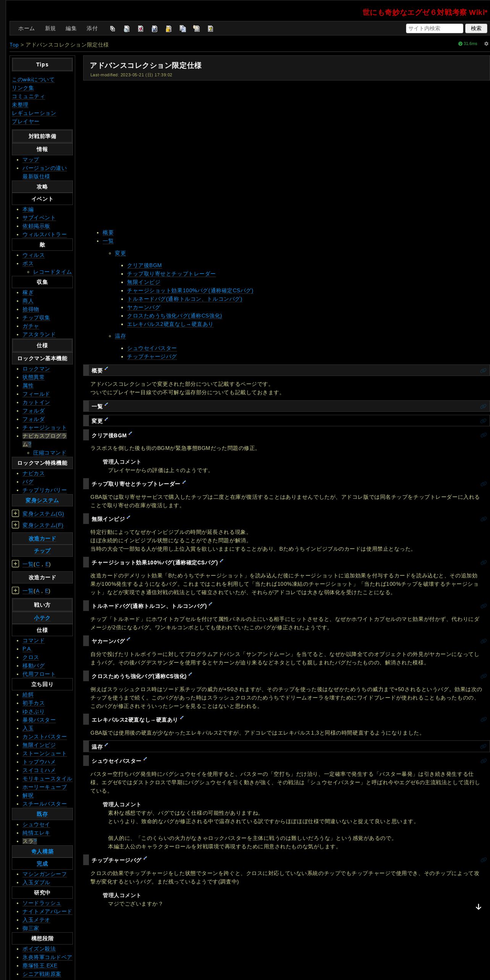
Task: Open the 添付 menu item
Action: click(x=92, y=29)
